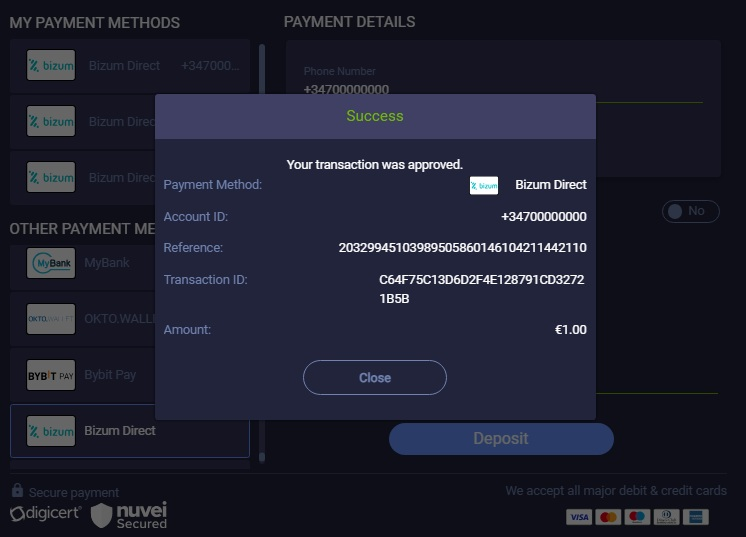The width and height of the screenshot is (746, 537).
Task: Select Bybit Pay payment method label
Action: coord(110,375)
